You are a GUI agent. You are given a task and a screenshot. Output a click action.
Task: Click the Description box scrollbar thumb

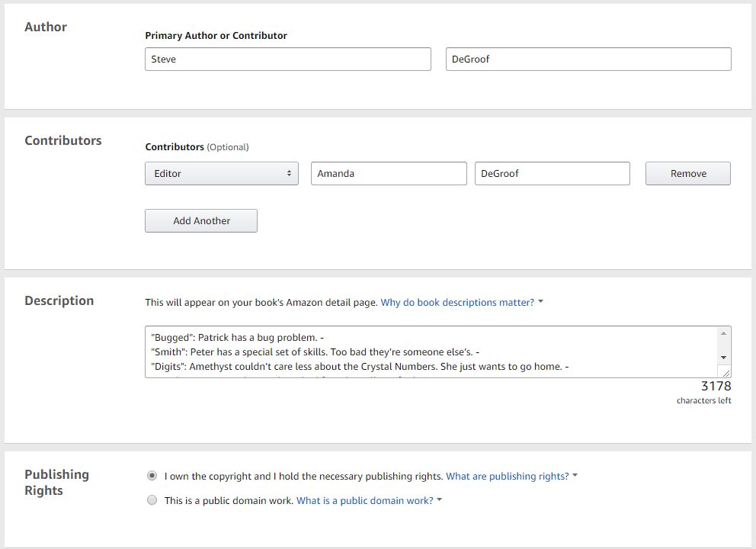[724, 345]
